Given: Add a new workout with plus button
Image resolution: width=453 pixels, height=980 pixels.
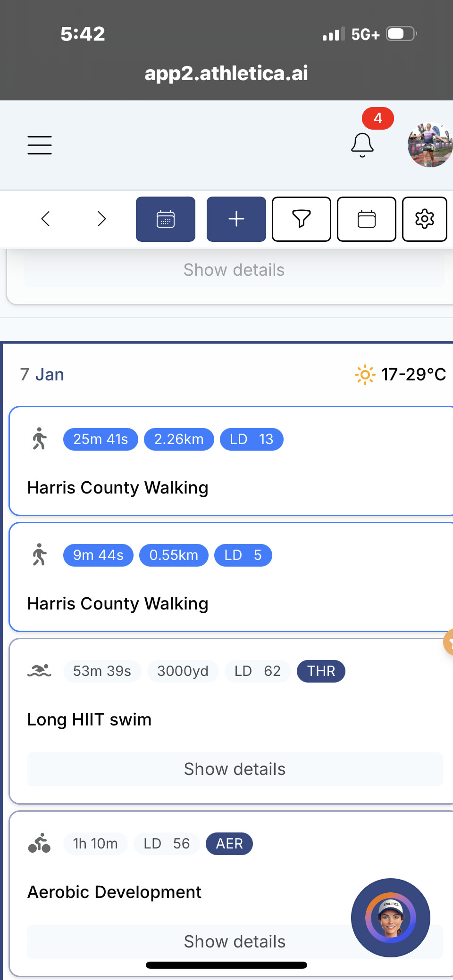Looking at the screenshot, I should [236, 219].
